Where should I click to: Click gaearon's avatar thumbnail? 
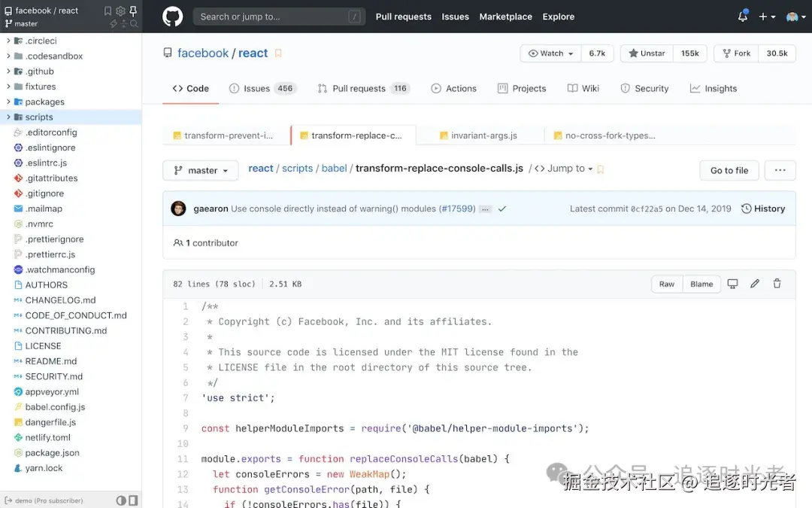pos(178,208)
